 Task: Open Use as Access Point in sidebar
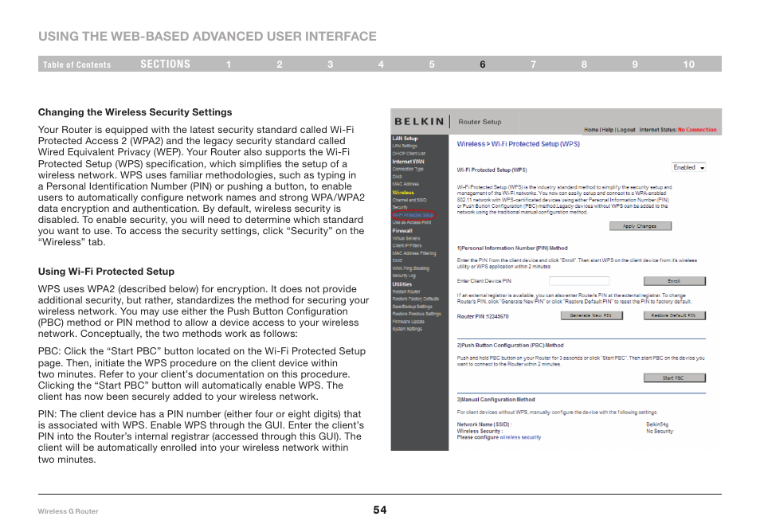412,222
